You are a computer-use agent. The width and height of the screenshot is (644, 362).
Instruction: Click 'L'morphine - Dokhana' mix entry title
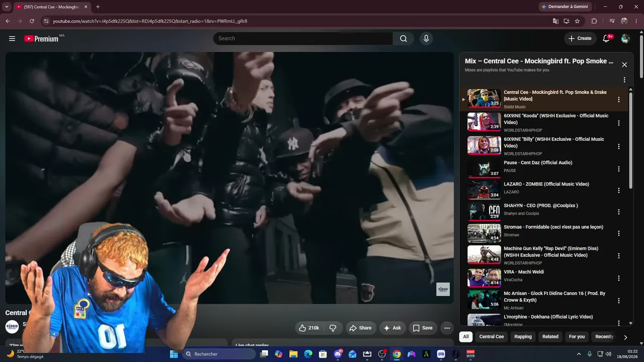(548, 317)
